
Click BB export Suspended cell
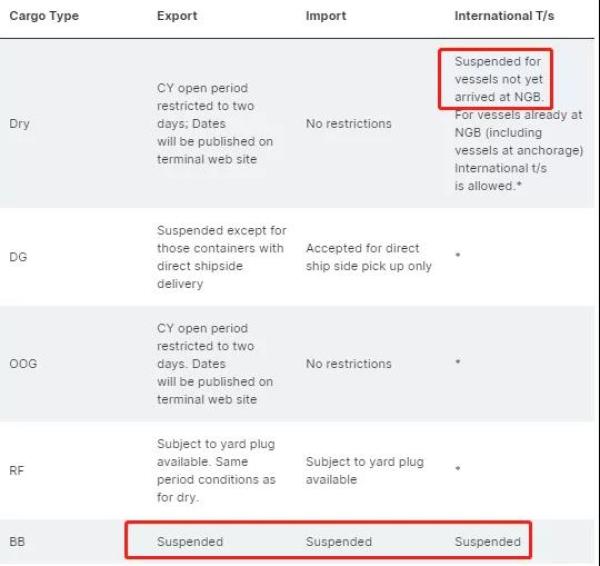tap(190, 542)
